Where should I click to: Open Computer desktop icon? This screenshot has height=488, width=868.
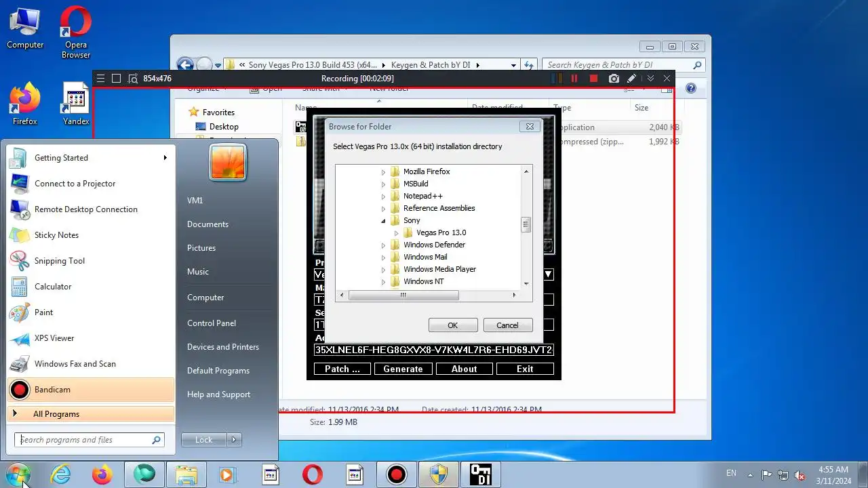click(x=25, y=28)
